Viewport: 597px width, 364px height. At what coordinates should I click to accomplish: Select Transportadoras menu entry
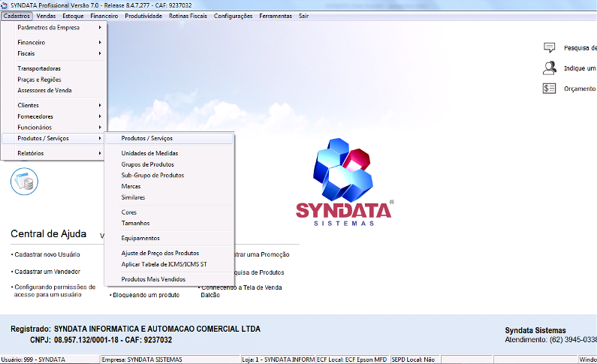tap(53, 68)
